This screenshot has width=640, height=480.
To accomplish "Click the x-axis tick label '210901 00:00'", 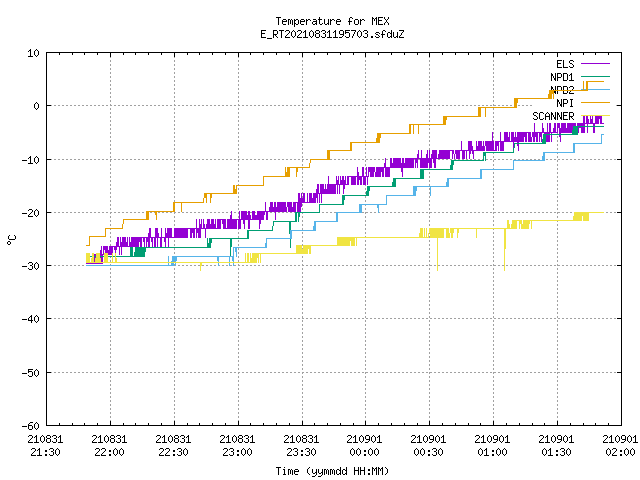I will (x=364, y=446).
